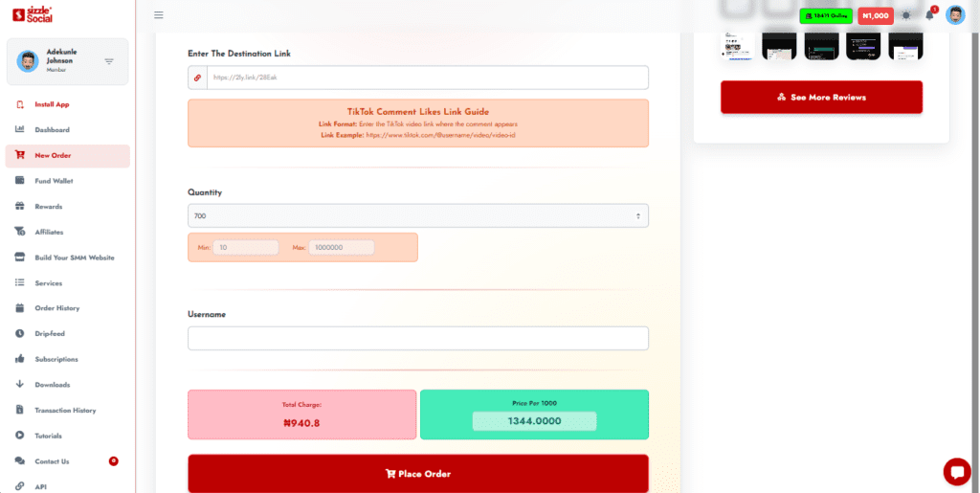This screenshot has height=493, width=980.
Task: Click the Downloads arrow icon
Action: (x=20, y=384)
